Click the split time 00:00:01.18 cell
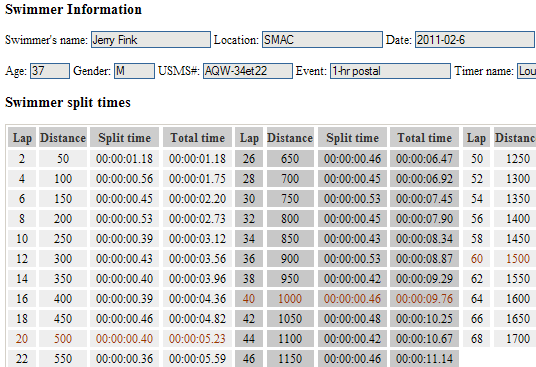The width and height of the screenshot is (536, 367). [x=124, y=159]
